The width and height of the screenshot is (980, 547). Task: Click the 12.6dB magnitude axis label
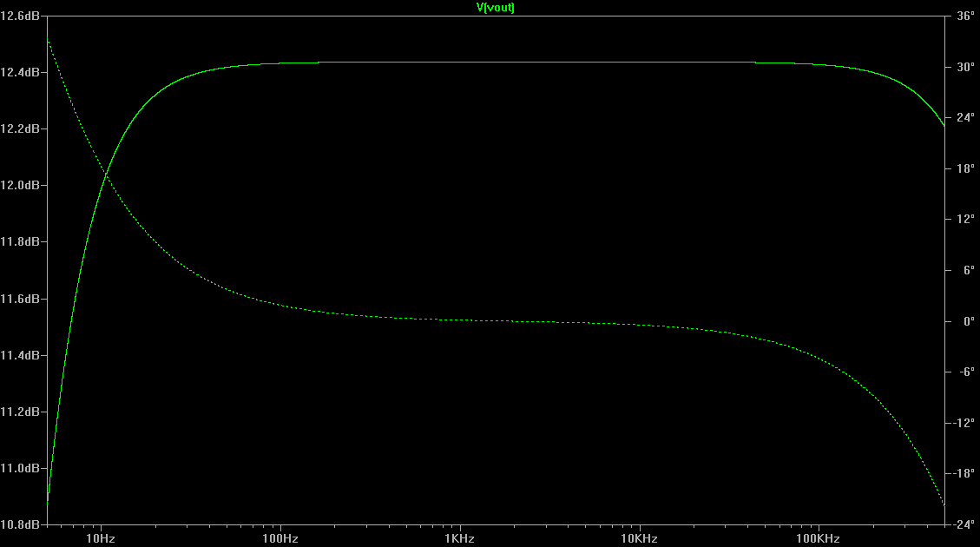(20, 16)
